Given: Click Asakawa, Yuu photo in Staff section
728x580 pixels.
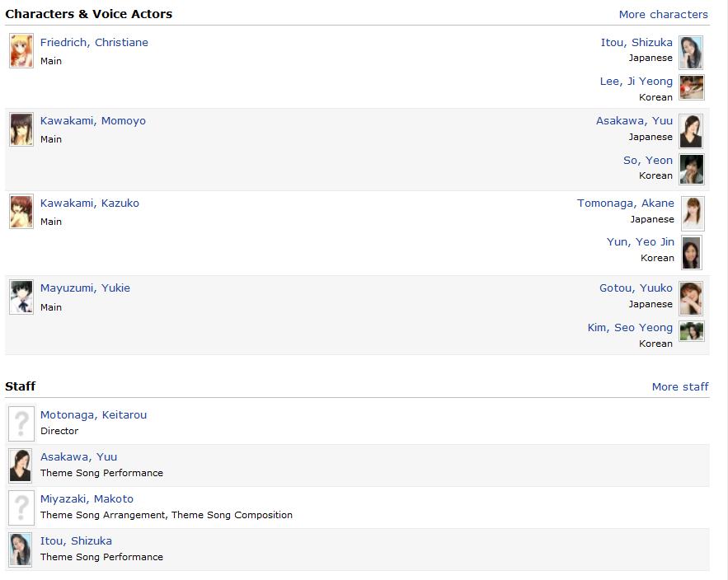Looking at the screenshot, I should (21, 465).
